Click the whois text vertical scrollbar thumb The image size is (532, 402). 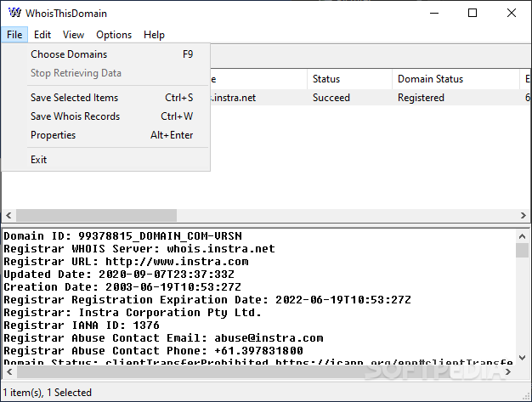522,251
